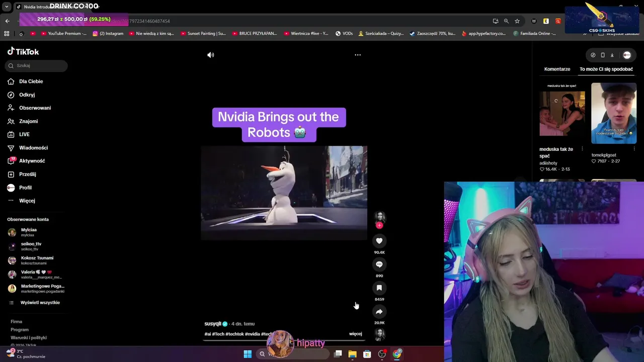Open tomekplgoat recommended video thumbnail
The width and height of the screenshot is (644, 362).
point(614,113)
